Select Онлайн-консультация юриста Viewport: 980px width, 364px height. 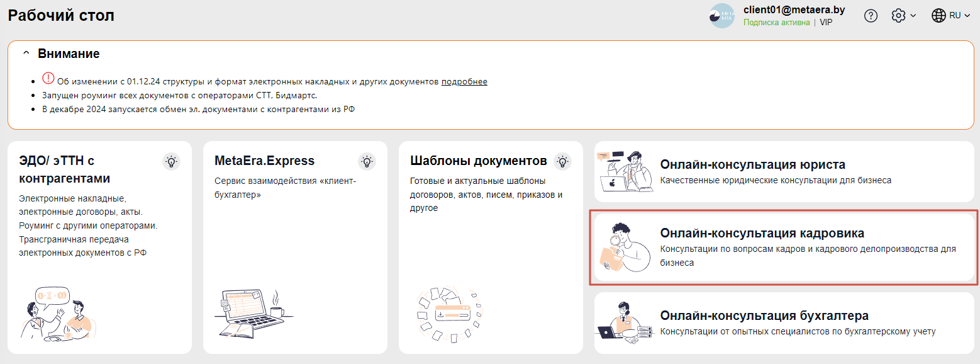point(752,164)
